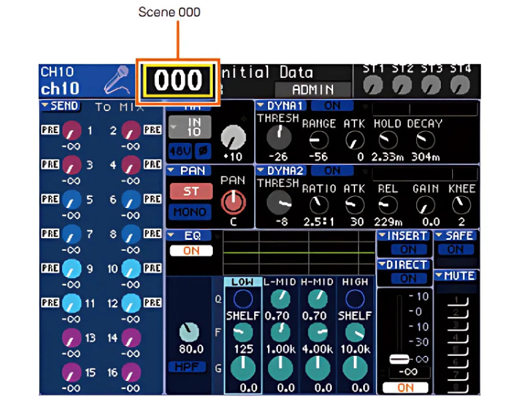Select the L-MID Q knob 0.70

280,300
